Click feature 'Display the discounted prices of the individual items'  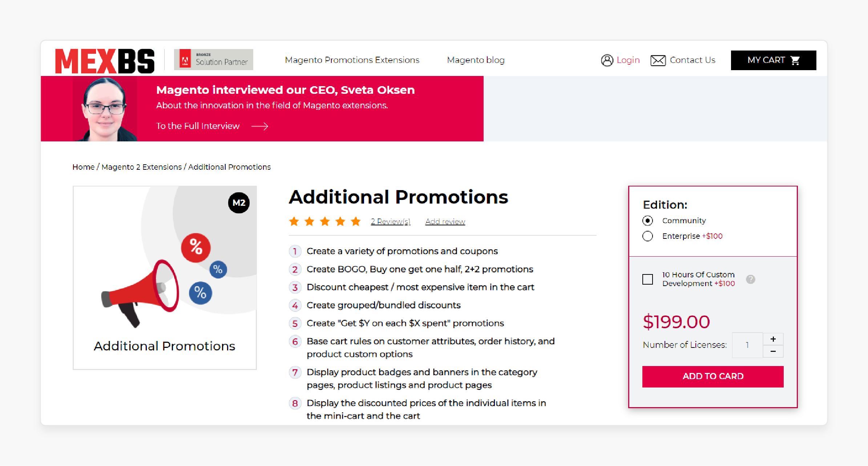pos(426,409)
